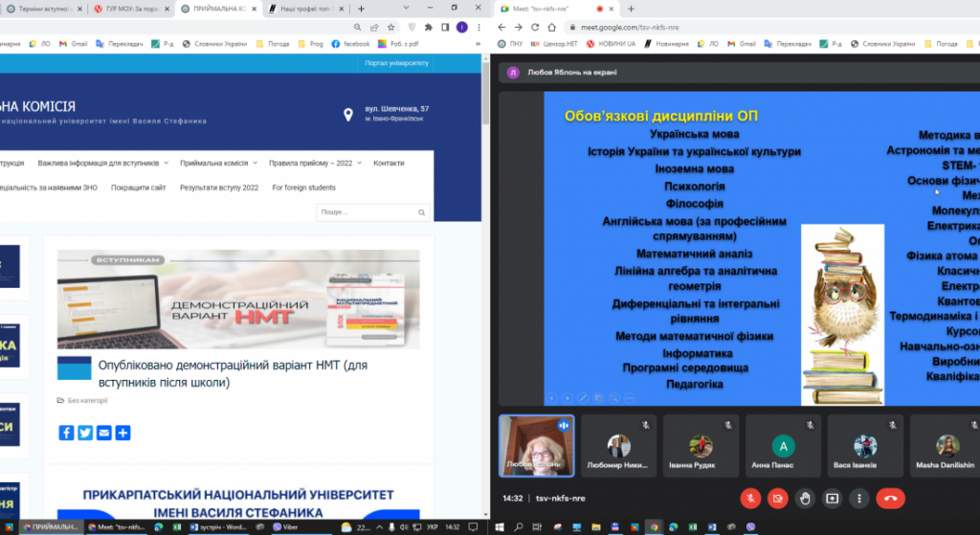
Task: Open the "Опубліковано демонстраційний варіант НМТ" article
Action: 233,373
